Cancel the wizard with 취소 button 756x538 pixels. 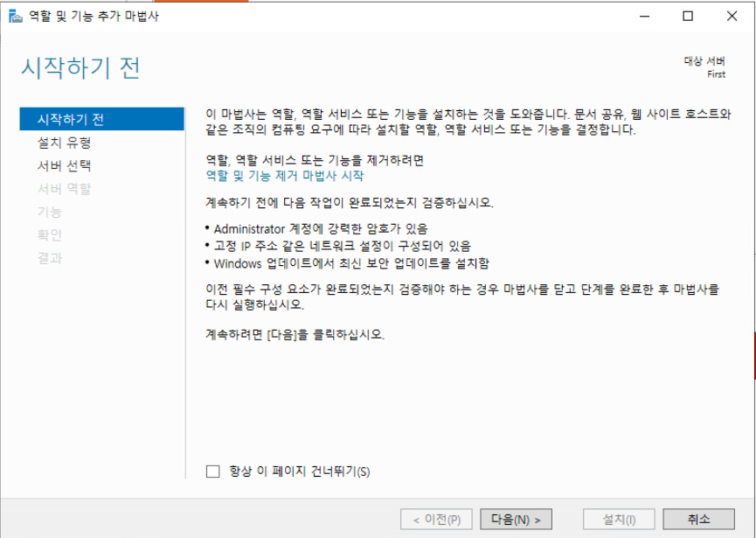pos(698,520)
